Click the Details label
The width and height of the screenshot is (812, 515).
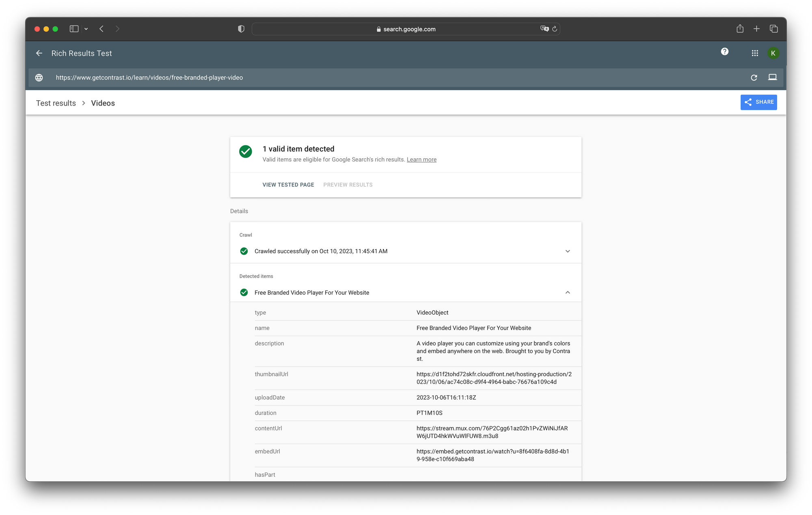(239, 211)
